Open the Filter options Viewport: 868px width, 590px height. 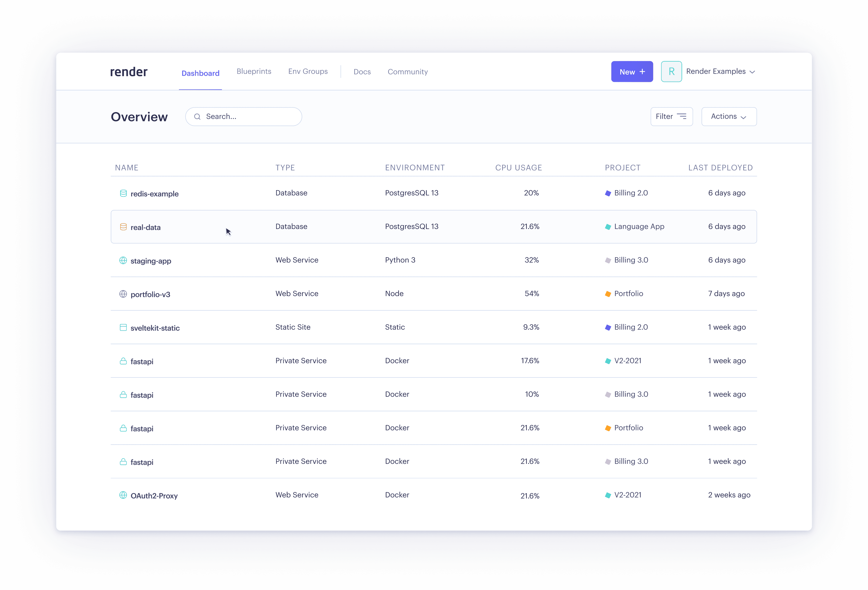(x=671, y=117)
